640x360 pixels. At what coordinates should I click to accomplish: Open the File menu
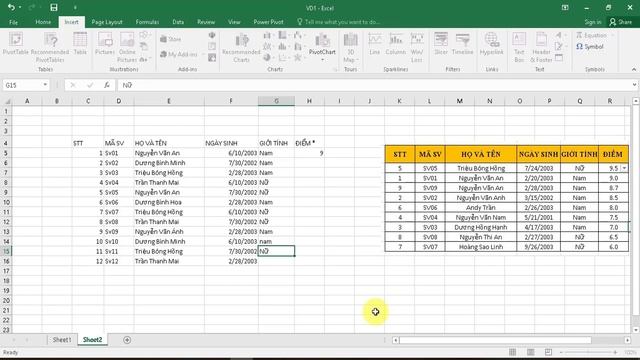click(x=13, y=22)
